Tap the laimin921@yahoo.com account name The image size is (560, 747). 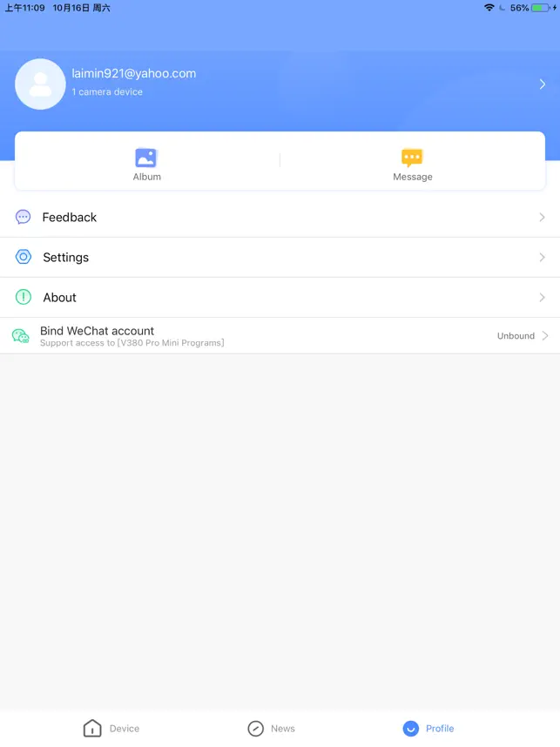click(134, 73)
